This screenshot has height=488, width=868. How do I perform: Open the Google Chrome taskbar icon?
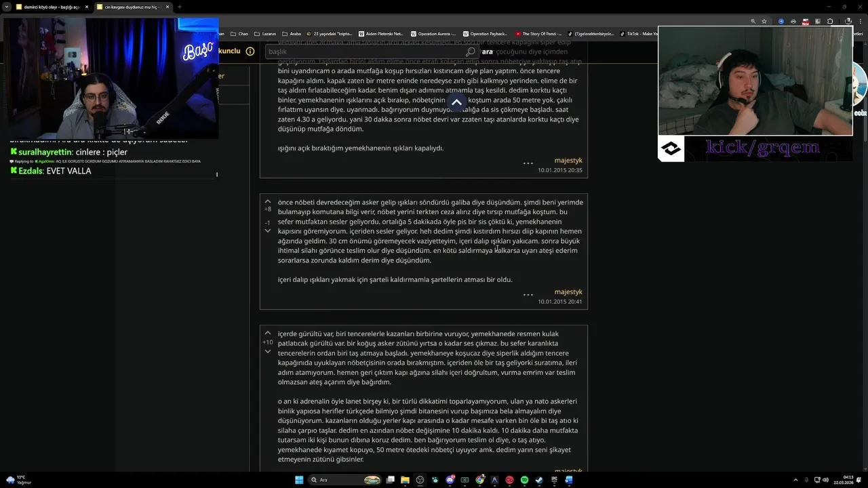pos(479,480)
